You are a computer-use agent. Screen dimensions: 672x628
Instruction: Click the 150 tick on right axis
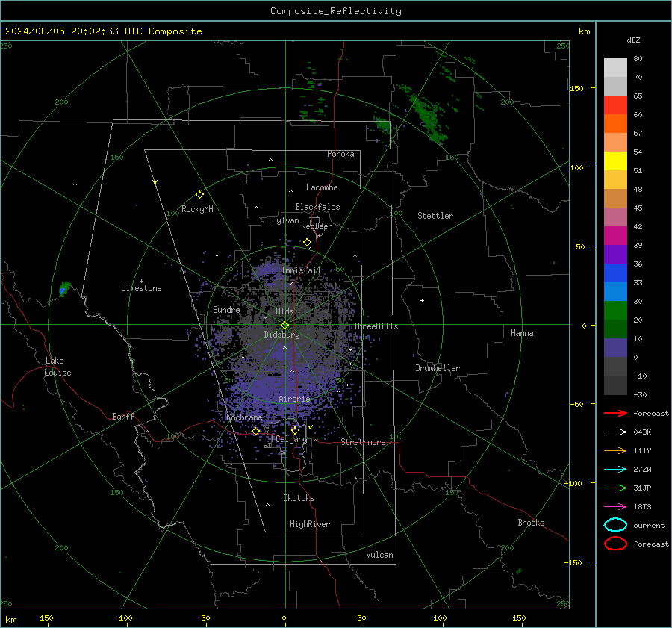pos(577,88)
